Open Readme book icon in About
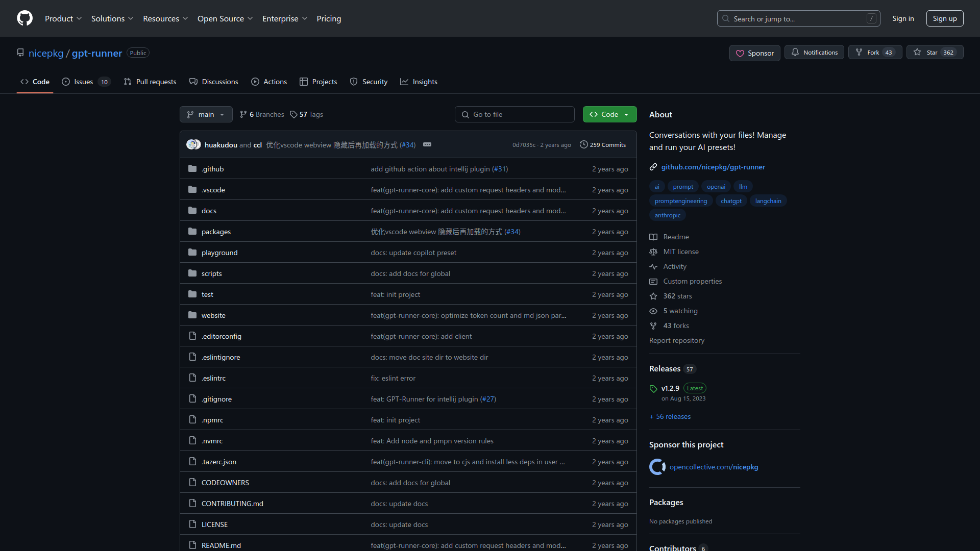The width and height of the screenshot is (980, 551). 653,237
